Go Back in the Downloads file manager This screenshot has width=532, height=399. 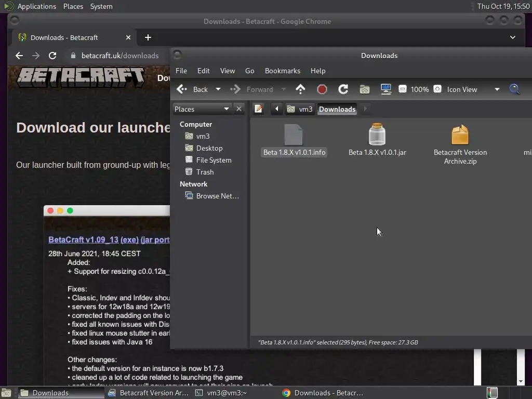coord(192,89)
